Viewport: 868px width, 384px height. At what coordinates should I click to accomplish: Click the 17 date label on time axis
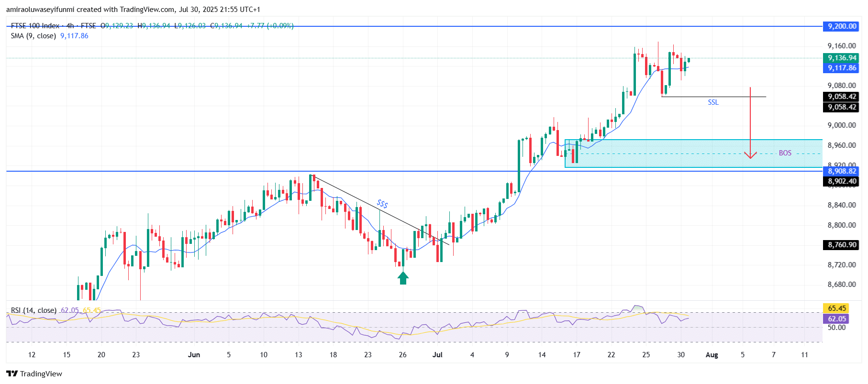tap(577, 355)
